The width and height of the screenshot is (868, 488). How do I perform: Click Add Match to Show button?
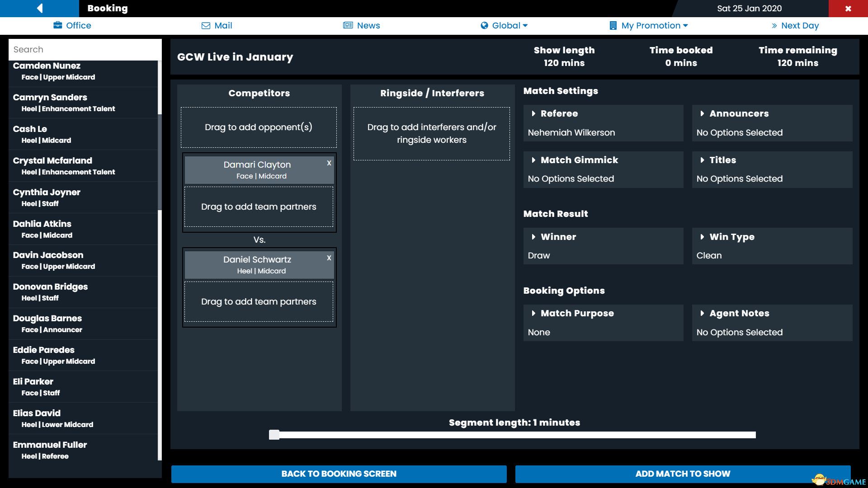[683, 474]
